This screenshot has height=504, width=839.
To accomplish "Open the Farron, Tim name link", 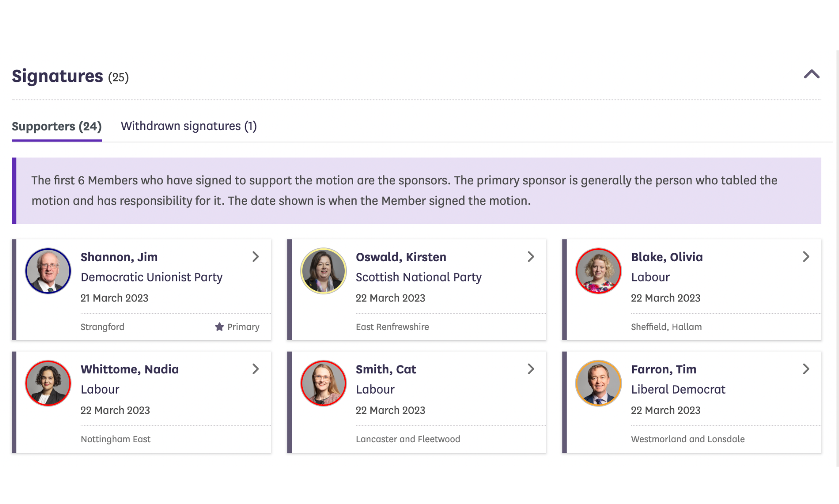I will tap(663, 369).
